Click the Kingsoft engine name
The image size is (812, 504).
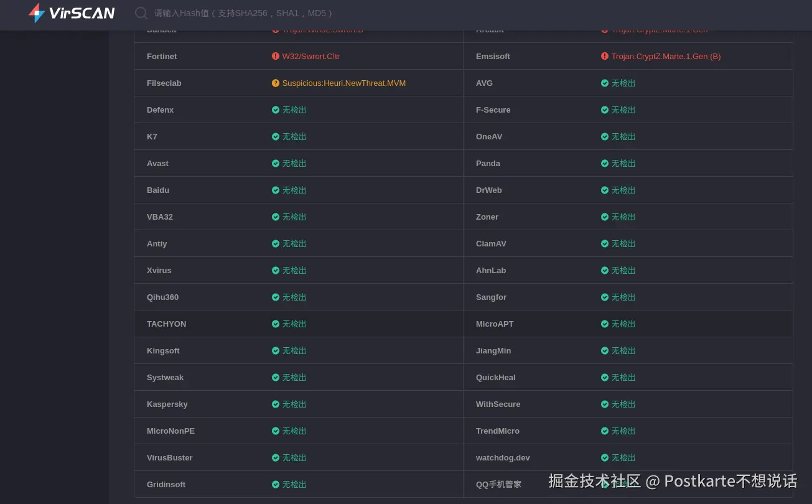coord(163,350)
